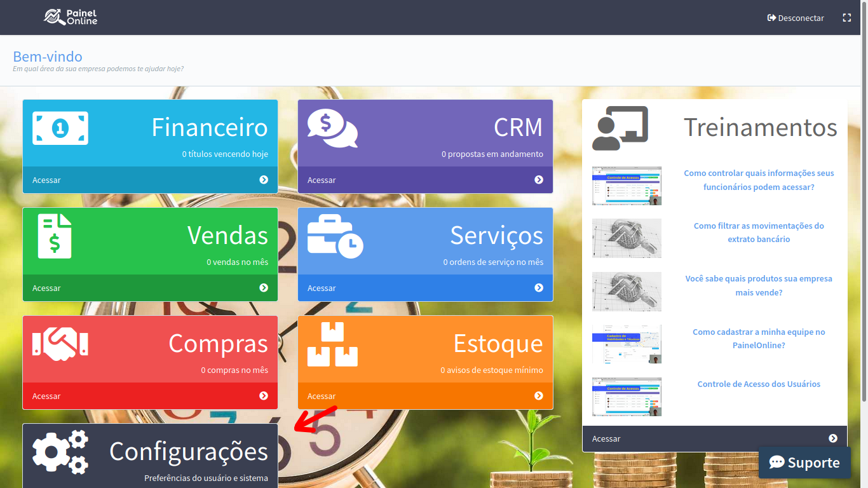This screenshot has width=868, height=488.
Task: Open the CRM module title
Action: click(519, 127)
